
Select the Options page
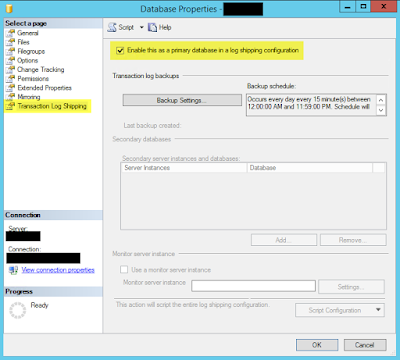click(x=28, y=60)
